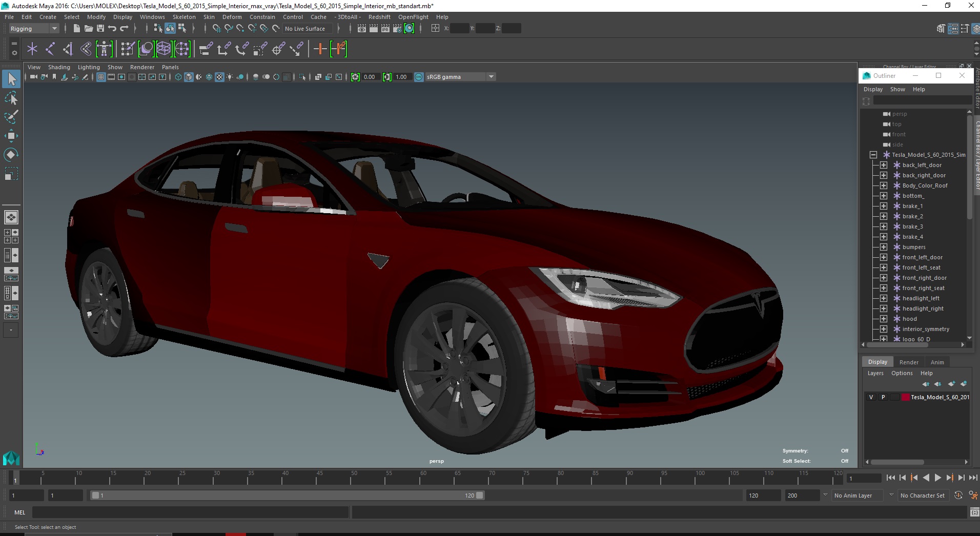Expand bumpers node in Outliner
This screenshot has height=536, width=980.
coord(884,247)
